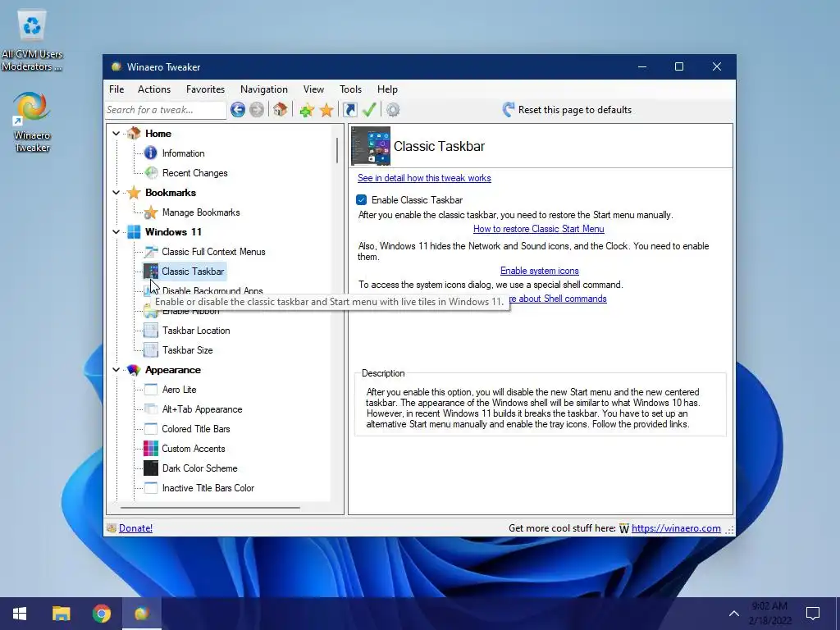Add bookmark with green plus star icon

(x=307, y=111)
